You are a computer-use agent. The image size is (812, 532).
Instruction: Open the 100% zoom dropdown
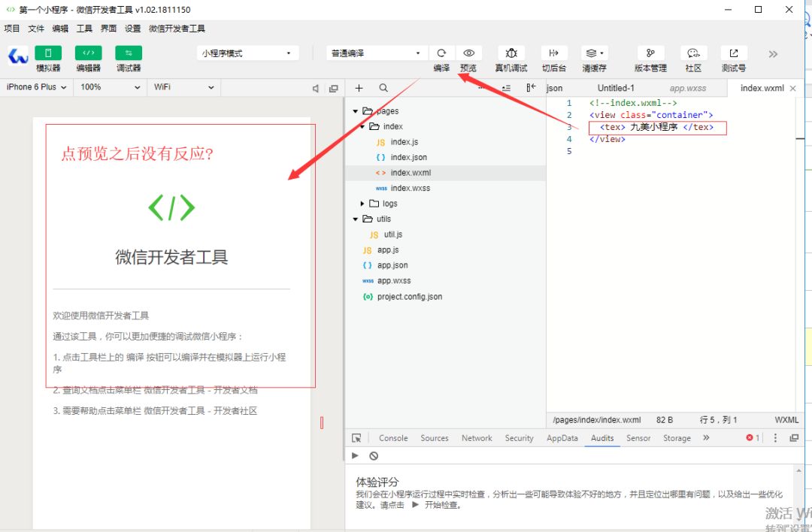pyautogui.click(x=111, y=87)
